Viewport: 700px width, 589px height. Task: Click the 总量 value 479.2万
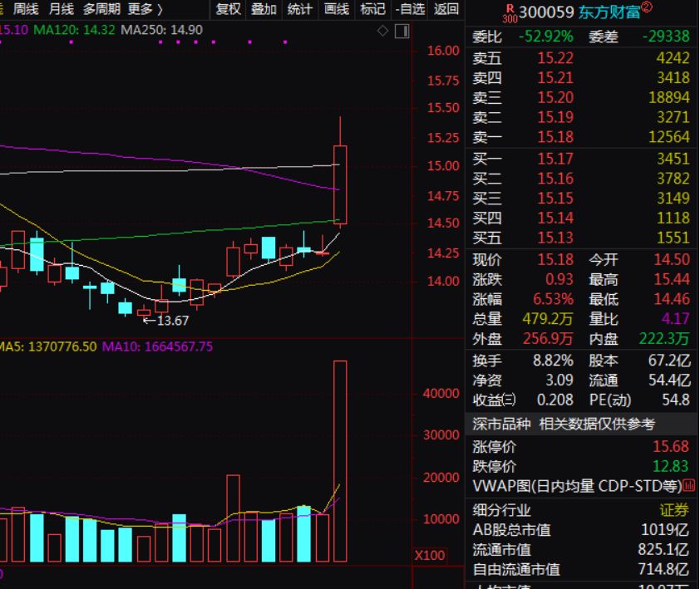(547, 319)
